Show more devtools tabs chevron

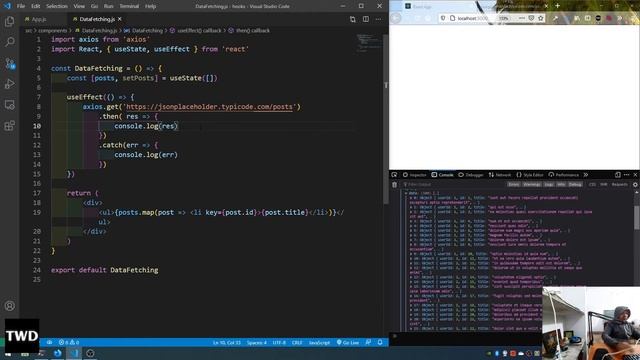coord(586,175)
